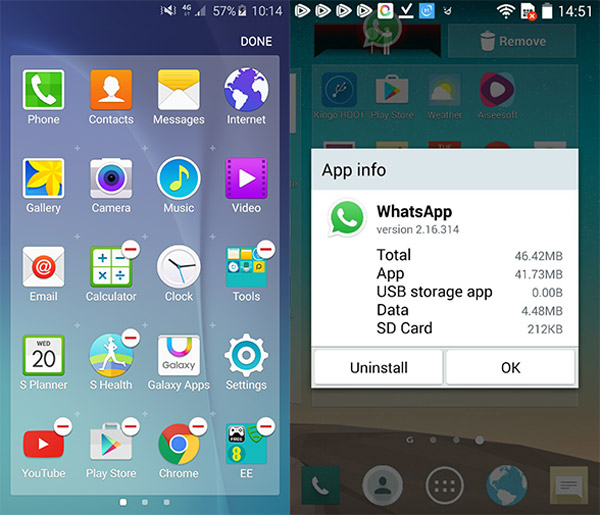Tap the 14:51 clock
The image size is (600, 515).
[574, 11]
